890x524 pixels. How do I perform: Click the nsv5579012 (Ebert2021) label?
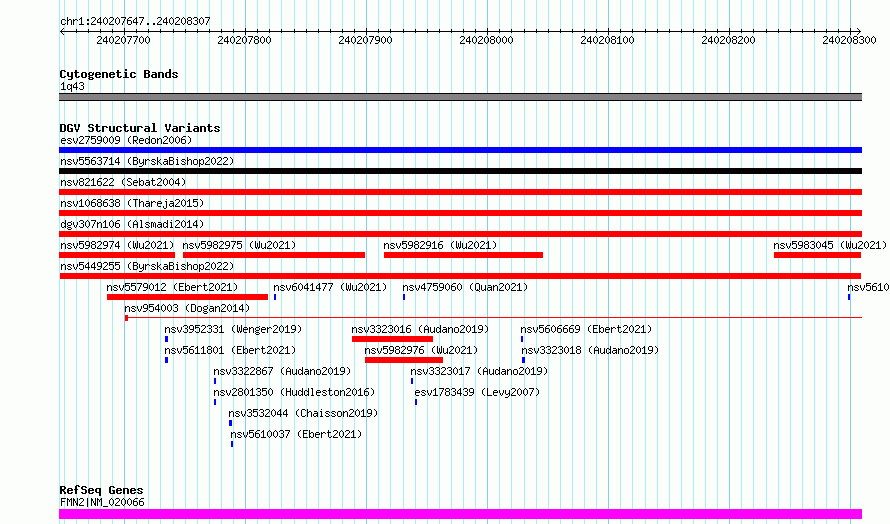172,287
